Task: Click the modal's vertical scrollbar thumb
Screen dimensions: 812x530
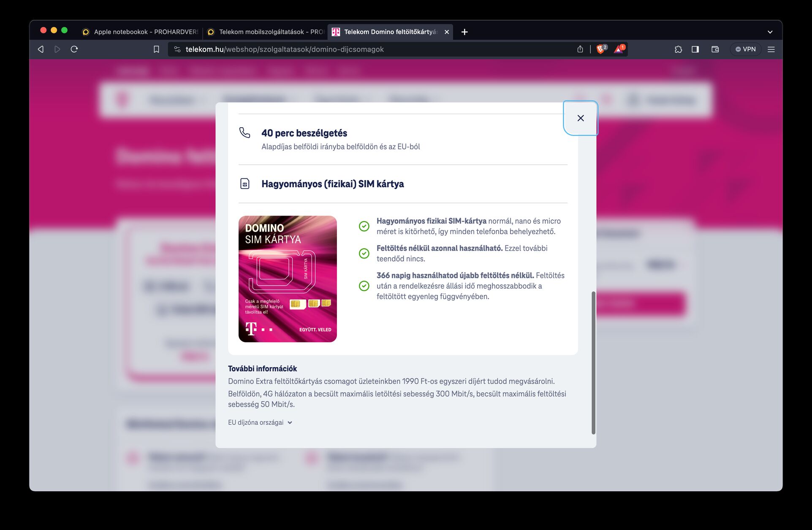Action: click(593, 363)
